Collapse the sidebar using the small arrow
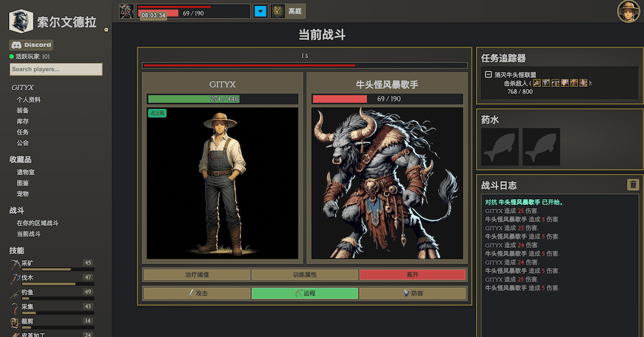The height and width of the screenshot is (337, 644). pyautogui.click(x=106, y=30)
